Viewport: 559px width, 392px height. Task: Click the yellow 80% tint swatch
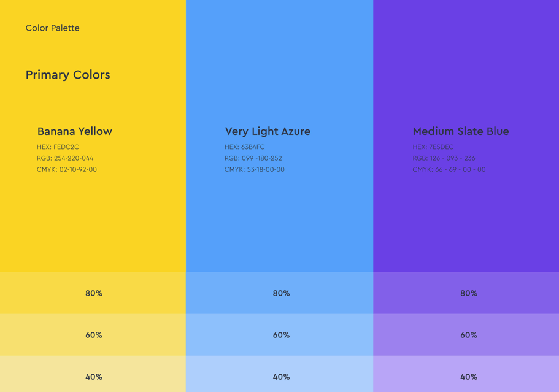coord(93,293)
